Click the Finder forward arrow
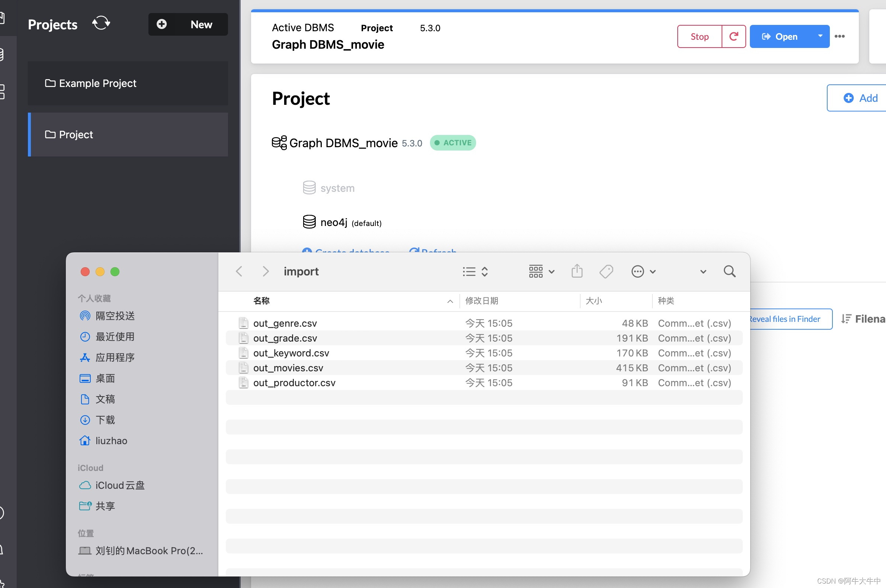This screenshot has height=588, width=886. [265, 271]
